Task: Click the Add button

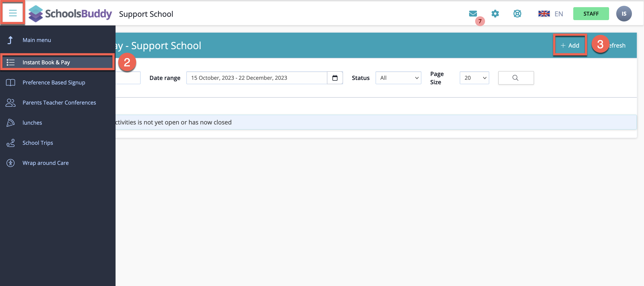Action: 570,45
